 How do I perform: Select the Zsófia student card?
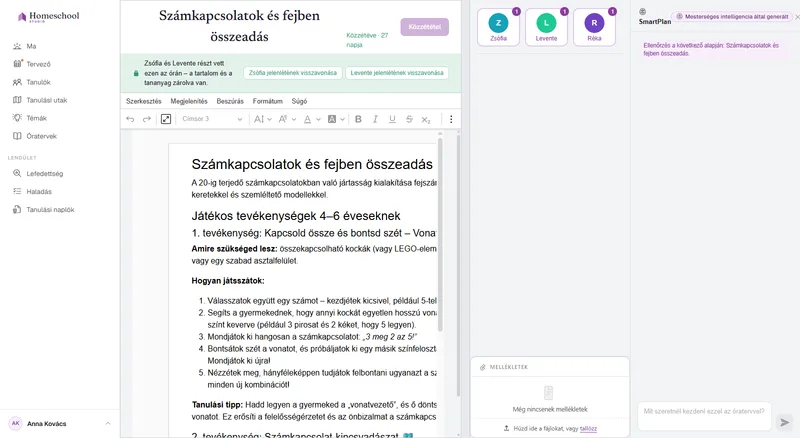pyautogui.click(x=498, y=27)
